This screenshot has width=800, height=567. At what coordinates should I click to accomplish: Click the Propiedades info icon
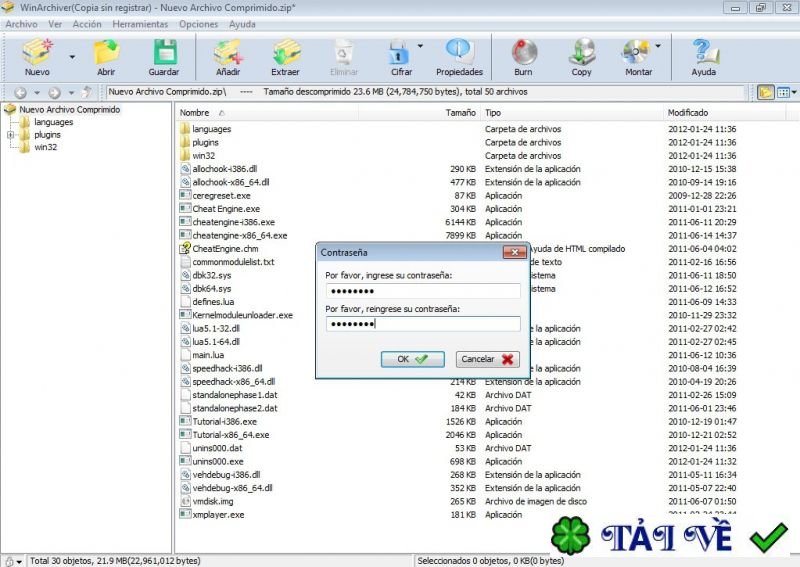[x=460, y=52]
